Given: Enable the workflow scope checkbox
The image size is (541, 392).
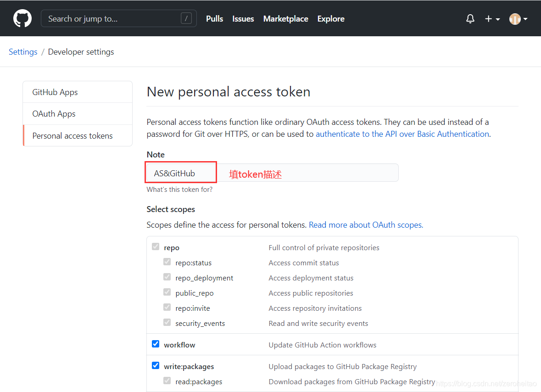Looking at the screenshot, I should [x=156, y=343].
